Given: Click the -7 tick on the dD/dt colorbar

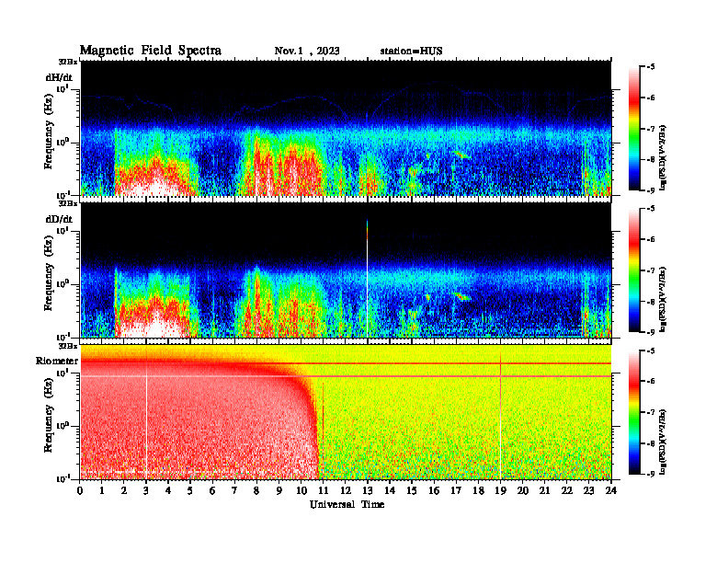Looking at the screenshot, I should click(x=650, y=270).
